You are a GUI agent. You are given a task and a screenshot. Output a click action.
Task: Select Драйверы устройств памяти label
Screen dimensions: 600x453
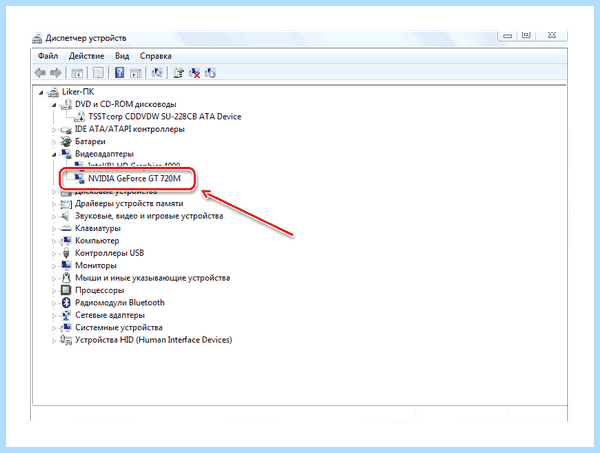coord(129,203)
